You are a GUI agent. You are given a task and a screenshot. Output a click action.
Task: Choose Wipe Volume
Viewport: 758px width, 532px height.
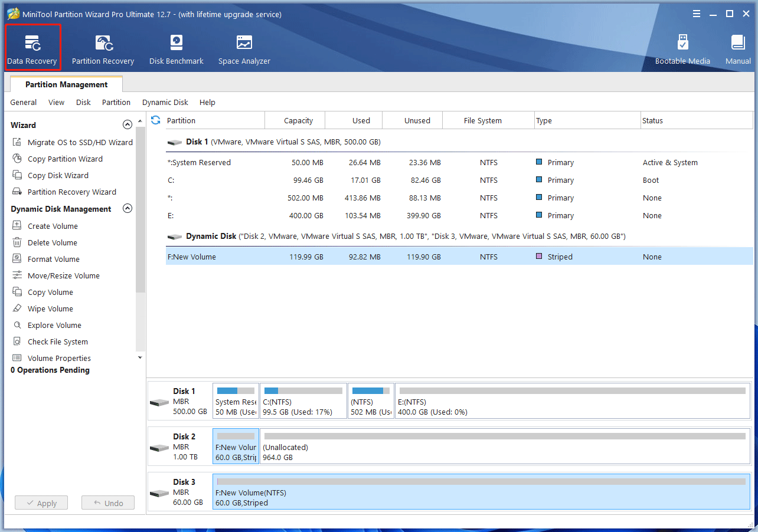(x=43, y=308)
